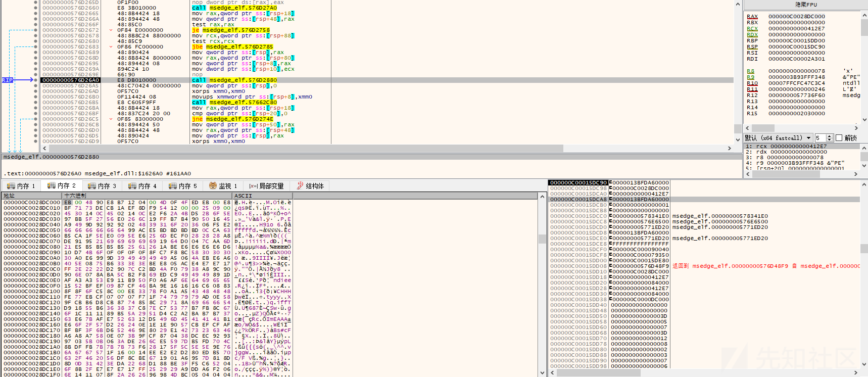Click the 内存 1 tab memory icon
Screen dimensions: 868x377
[11, 186]
